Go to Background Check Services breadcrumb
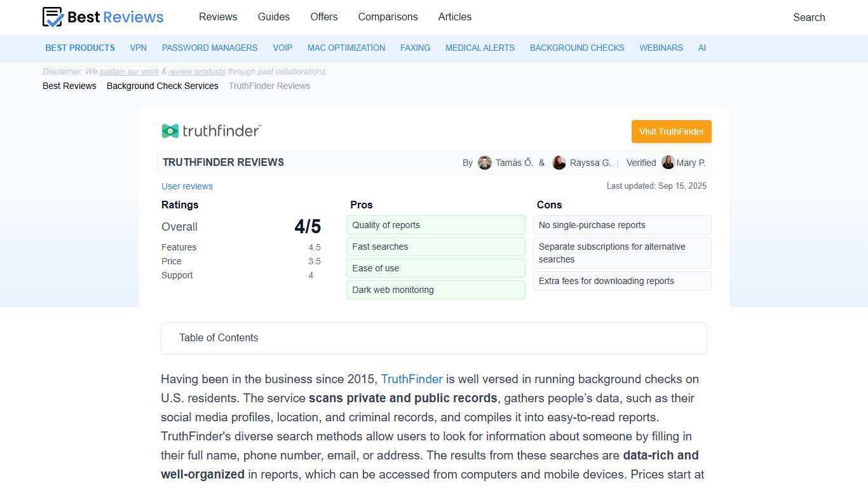Screen dimensions: 868x488 [162, 86]
